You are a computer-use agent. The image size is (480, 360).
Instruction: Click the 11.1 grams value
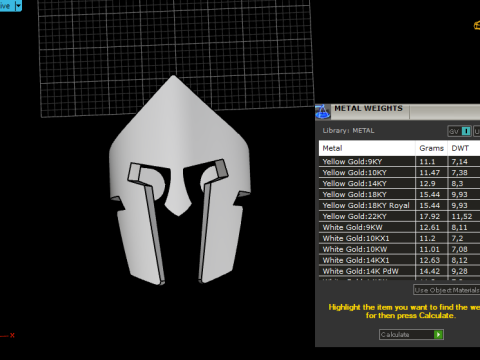tap(427, 162)
